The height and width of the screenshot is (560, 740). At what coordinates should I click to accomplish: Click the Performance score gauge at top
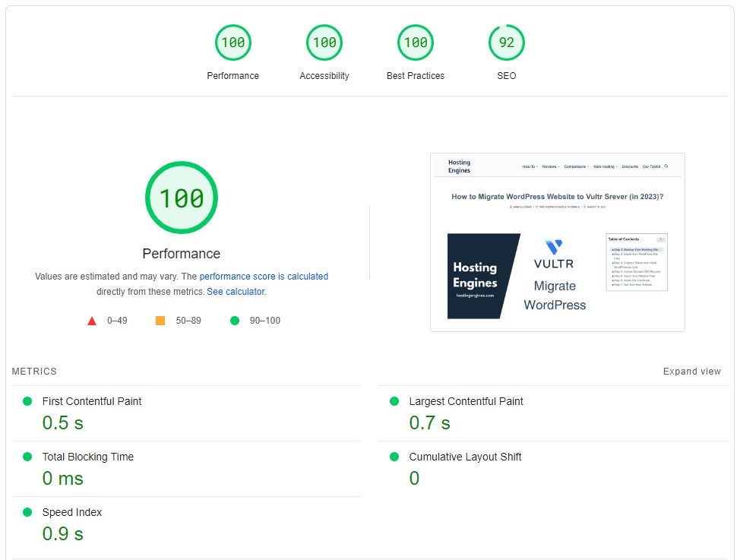233,43
